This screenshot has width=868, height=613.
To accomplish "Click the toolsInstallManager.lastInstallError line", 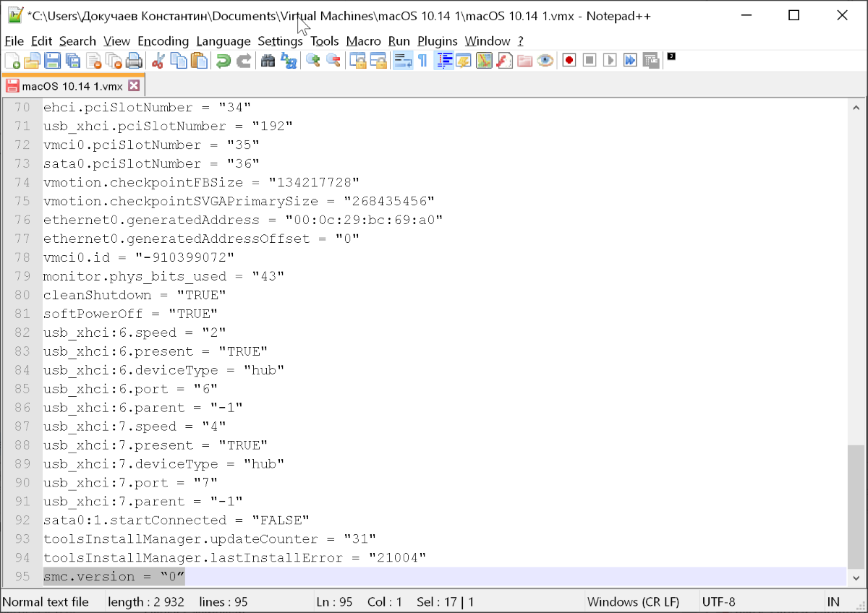I will click(x=235, y=558).
